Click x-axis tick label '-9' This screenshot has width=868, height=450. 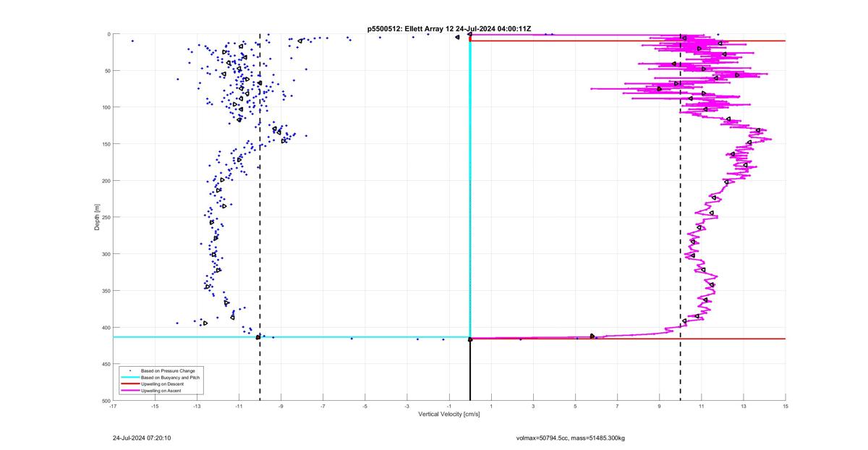pyautogui.click(x=281, y=407)
